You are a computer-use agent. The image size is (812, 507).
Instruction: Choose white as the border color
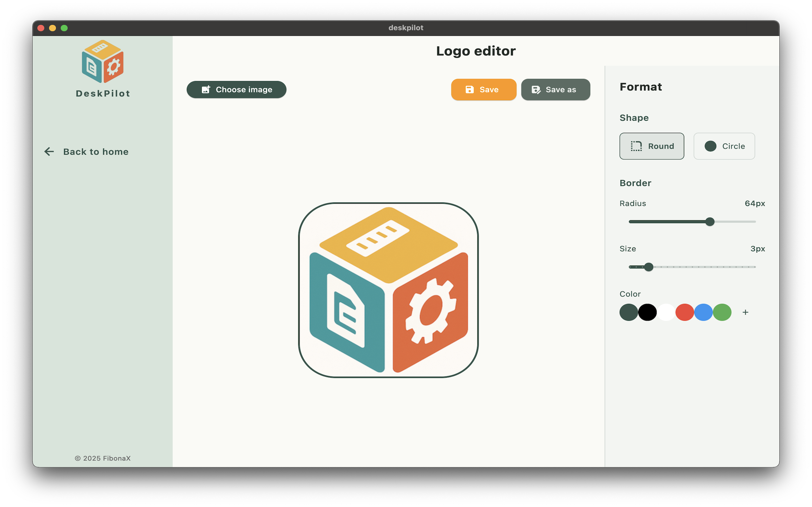click(666, 312)
